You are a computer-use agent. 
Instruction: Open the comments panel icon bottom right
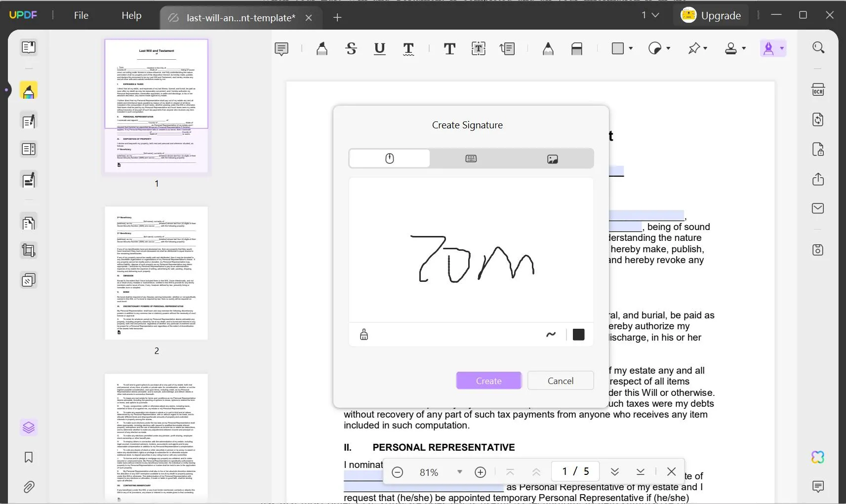[x=818, y=487]
